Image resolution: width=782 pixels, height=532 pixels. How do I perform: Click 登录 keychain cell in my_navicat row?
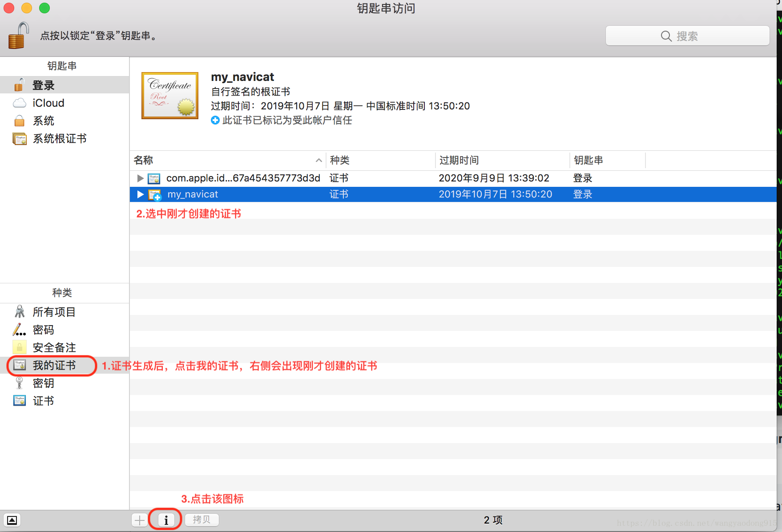click(x=583, y=194)
